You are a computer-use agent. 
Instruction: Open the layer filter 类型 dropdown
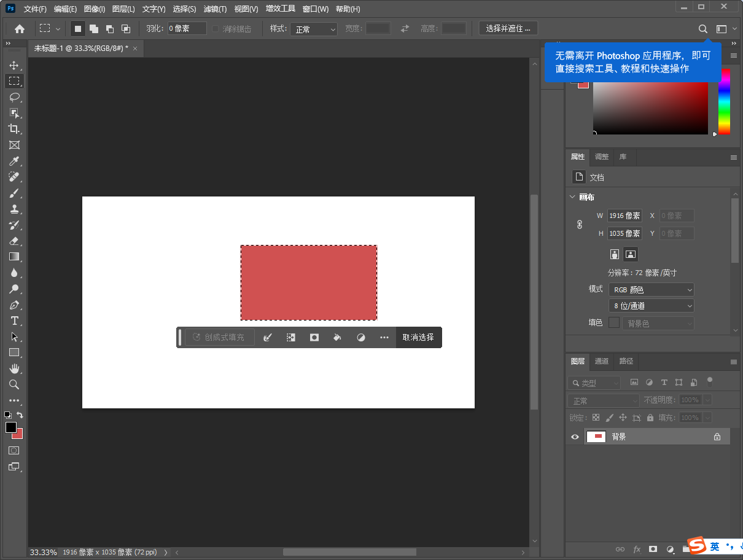(594, 383)
